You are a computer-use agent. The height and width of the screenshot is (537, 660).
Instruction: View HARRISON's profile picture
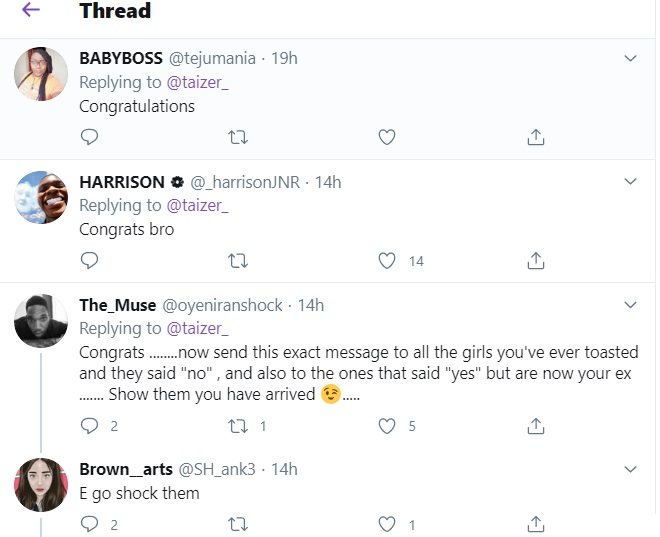(41, 198)
